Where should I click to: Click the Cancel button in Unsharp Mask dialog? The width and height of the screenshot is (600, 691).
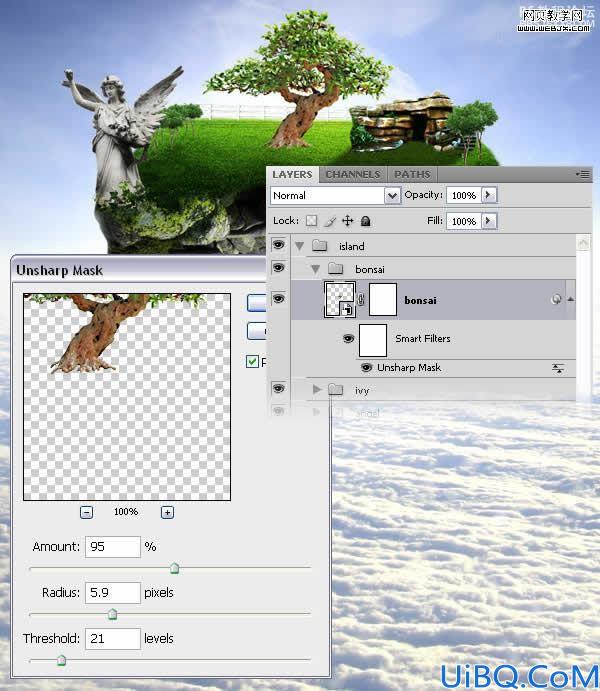(x=257, y=331)
